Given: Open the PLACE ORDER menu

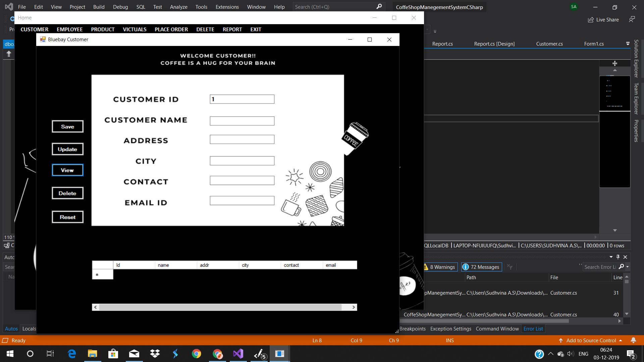Looking at the screenshot, I should 171,29.
